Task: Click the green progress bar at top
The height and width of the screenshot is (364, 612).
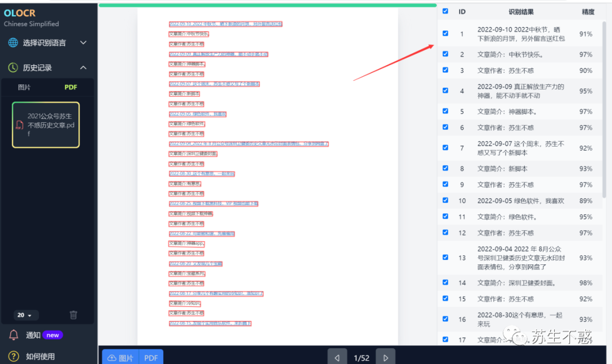Action: tap(267, 6)
